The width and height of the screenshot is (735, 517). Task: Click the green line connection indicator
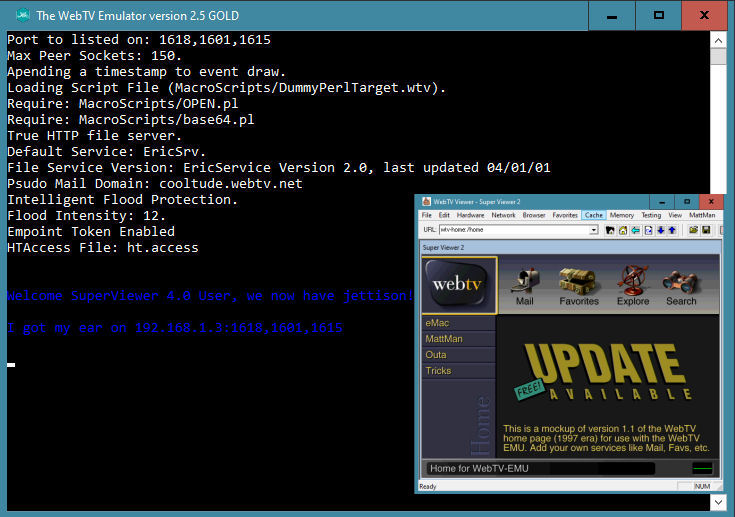click(702, 468)
